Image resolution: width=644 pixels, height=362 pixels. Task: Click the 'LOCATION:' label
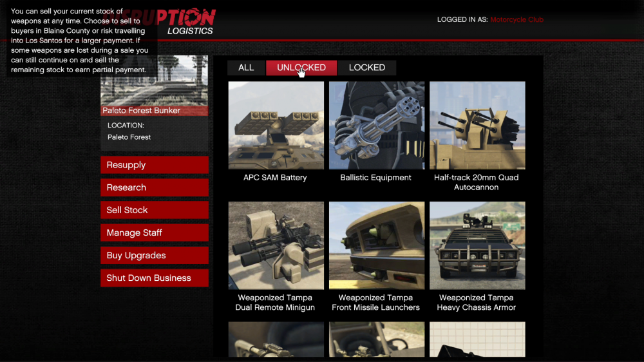click(126, 126)
